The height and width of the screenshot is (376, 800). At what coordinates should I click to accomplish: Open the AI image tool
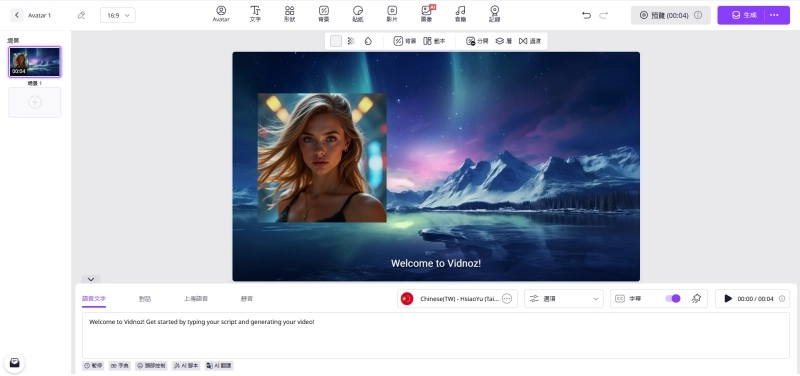(x=427, y=14)
